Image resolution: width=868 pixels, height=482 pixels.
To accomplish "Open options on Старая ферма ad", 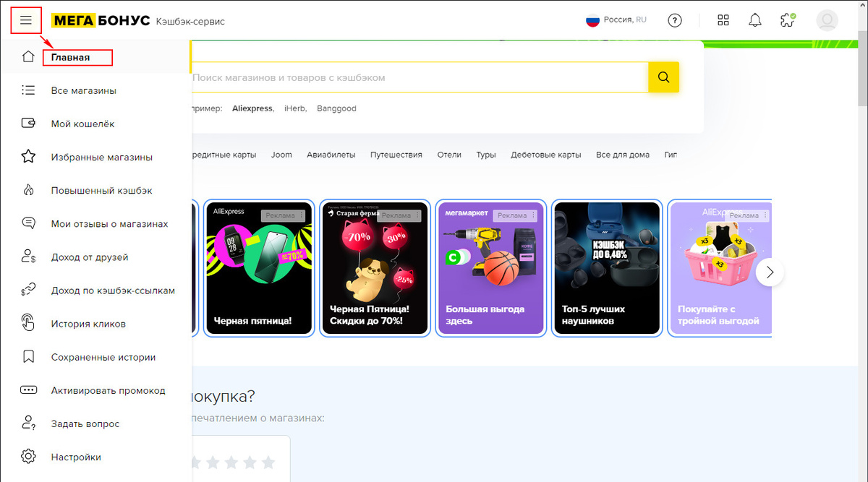I will (x=418, y=215).
